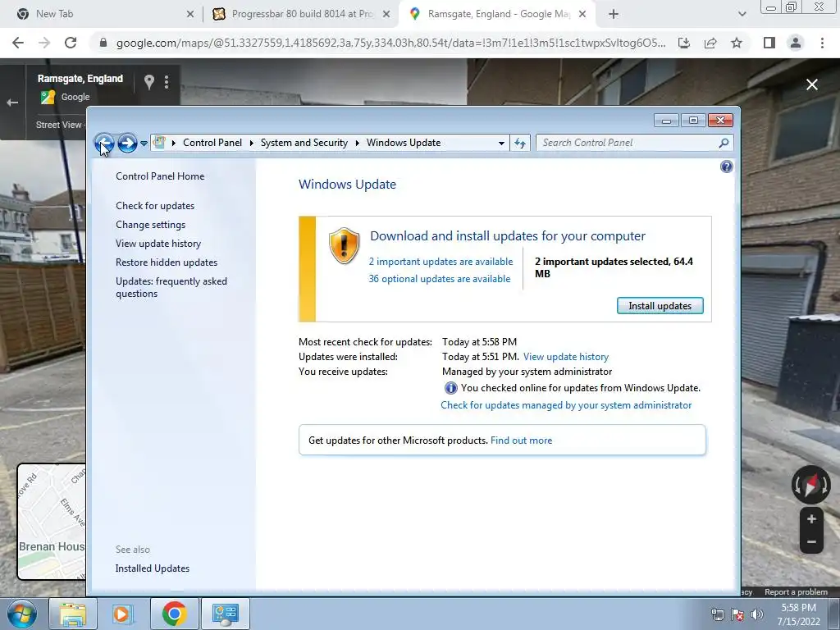Click the Street View compass
The image size is (840, 630).
point(811,485)
